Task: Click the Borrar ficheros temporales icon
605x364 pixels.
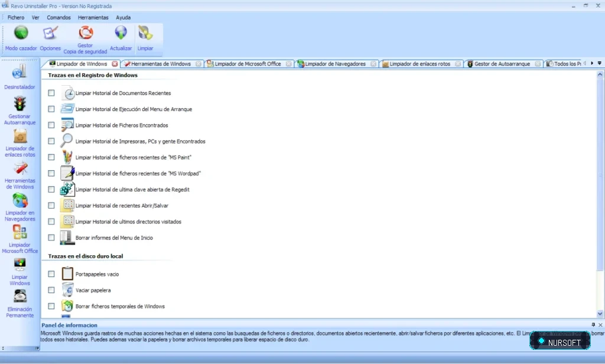Action: click(67, 305)
